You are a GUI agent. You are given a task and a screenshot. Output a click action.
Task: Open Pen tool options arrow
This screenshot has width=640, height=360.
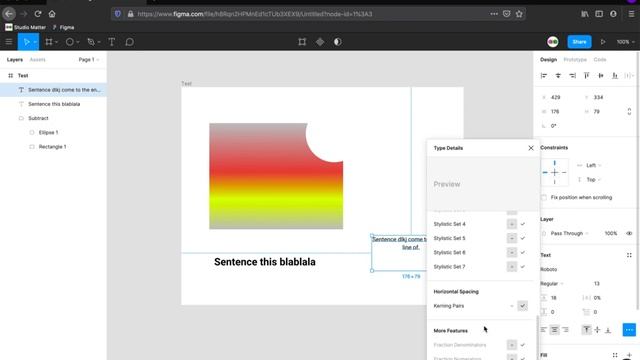99,42
